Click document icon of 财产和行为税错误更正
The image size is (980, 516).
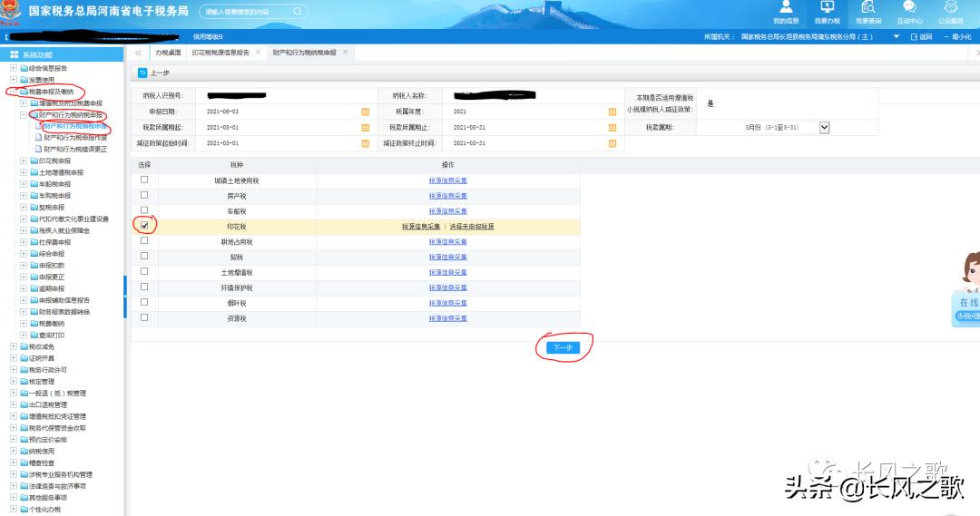[39, 150]
